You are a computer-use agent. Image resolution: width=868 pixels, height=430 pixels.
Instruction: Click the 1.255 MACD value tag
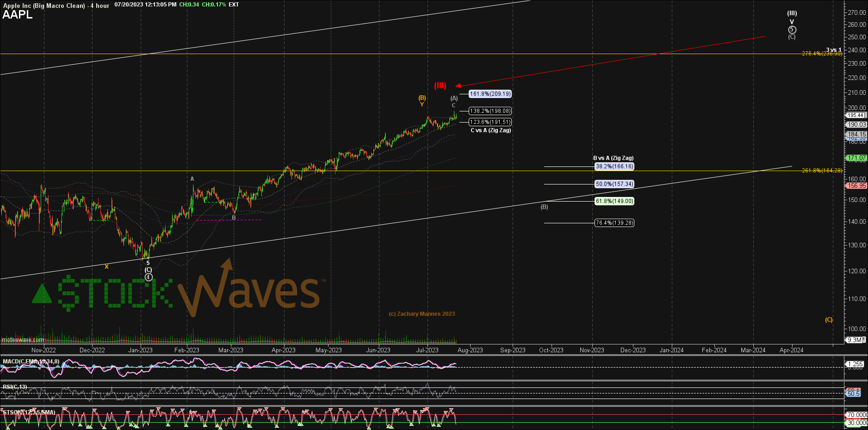(855, 364)
